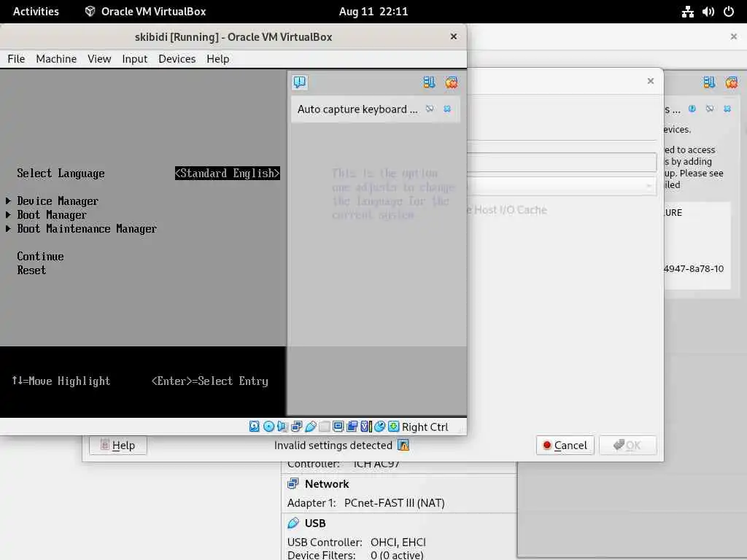The width and height of the screenshot is (747, 560).
Task: Open the Activities overview
Action: [x=36, y=12]
